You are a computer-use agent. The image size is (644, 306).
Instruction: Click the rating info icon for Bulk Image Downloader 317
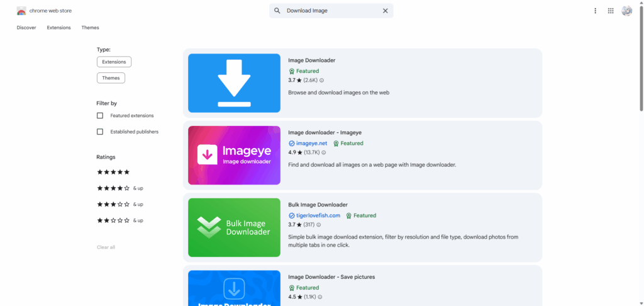319,225
